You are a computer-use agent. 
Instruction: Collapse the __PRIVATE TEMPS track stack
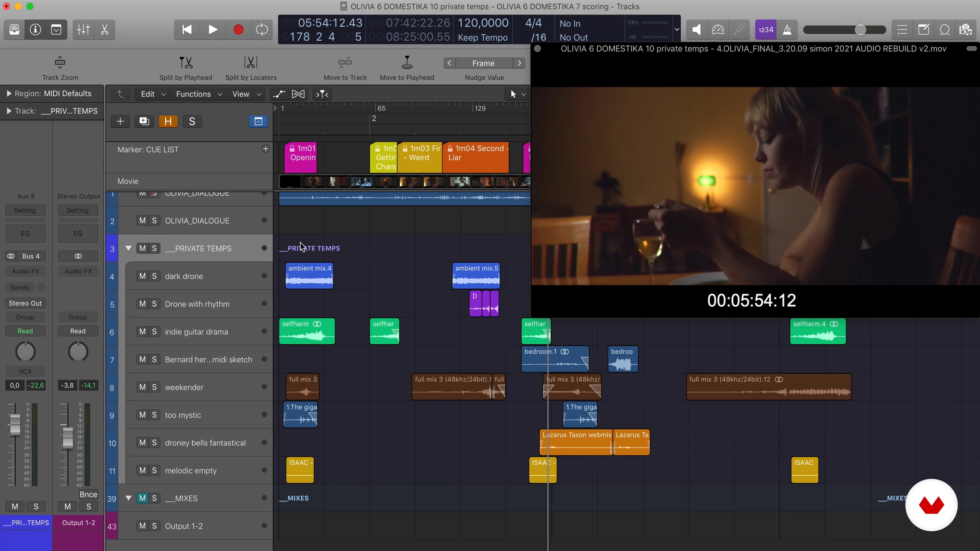tap(129, 248)
